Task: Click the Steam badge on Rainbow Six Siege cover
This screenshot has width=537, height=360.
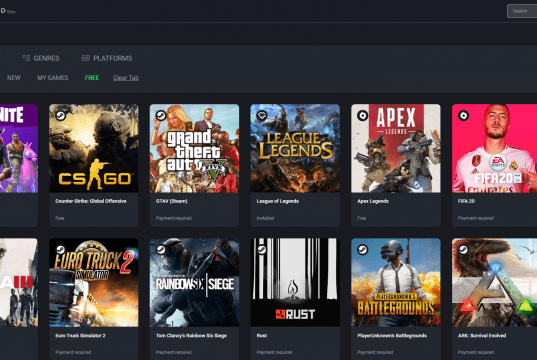Action: click(161, 250)
